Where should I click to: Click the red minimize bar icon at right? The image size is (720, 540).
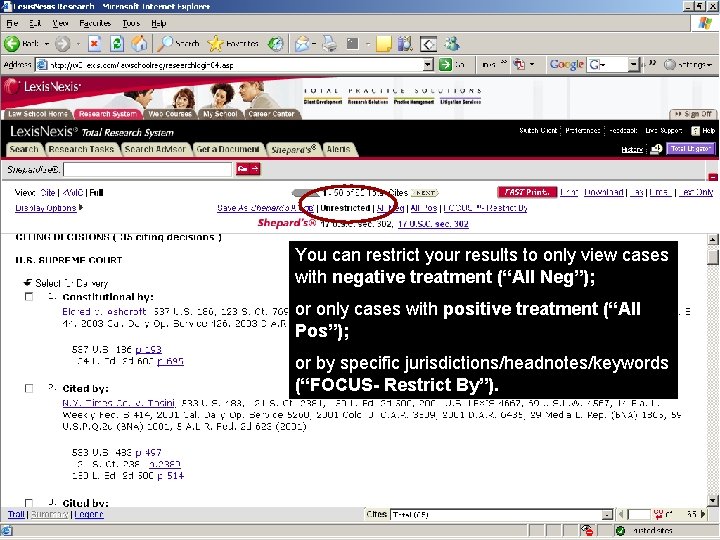click(713, 177)
